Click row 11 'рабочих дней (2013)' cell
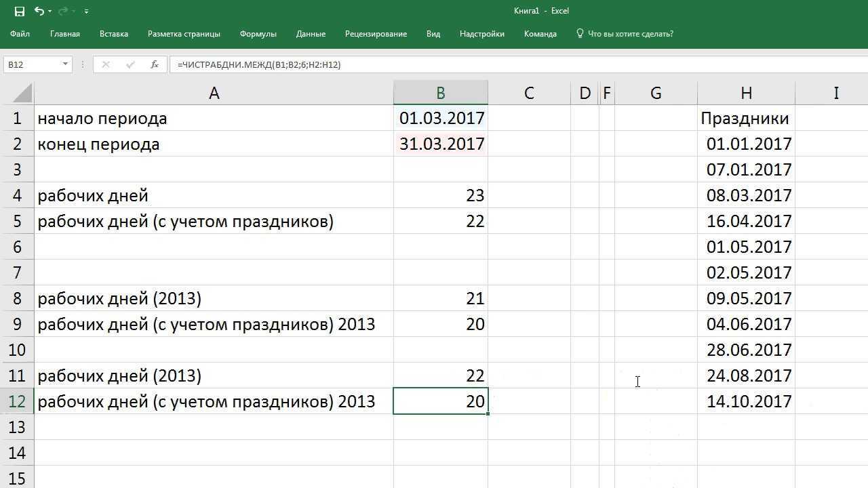Viewport: 868px width, 488px height. 214,375
